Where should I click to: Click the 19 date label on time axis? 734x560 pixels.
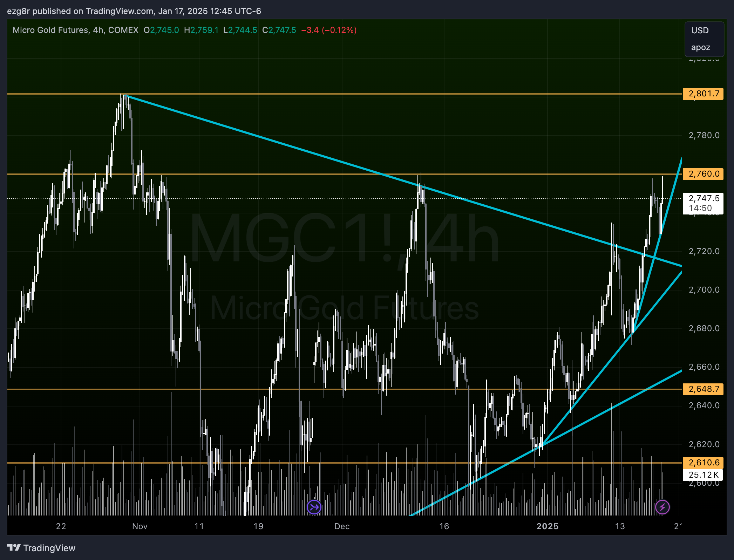[x=258, y=526]
